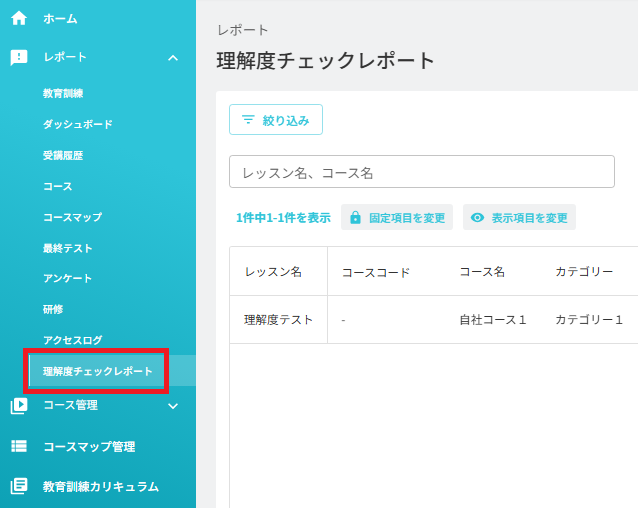638x508 pixels.
Task: Open 研修 menu item
Action: (x=53, y=309)
